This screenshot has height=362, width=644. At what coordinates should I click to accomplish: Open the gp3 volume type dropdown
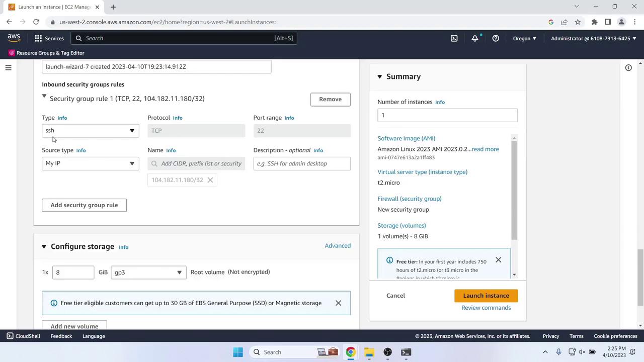tap(148, 273)
